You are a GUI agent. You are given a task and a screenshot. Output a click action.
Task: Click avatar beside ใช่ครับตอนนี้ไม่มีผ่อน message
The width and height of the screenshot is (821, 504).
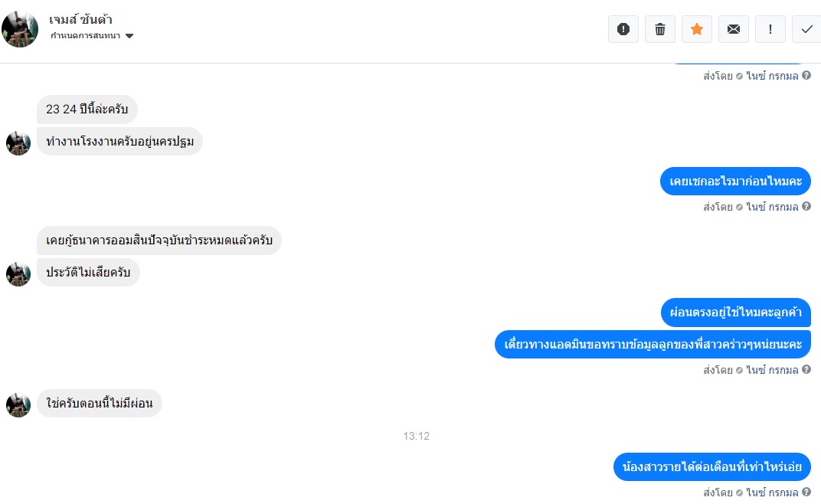(x=18, y=405)
